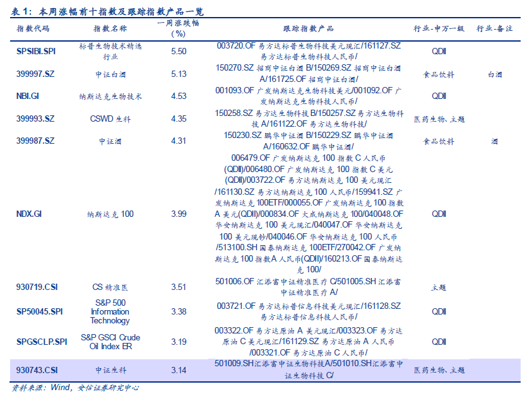Click '医药生物、主题' in the 399993.SZ row
This screenshot has width=532, height=399.
point(439,119)
